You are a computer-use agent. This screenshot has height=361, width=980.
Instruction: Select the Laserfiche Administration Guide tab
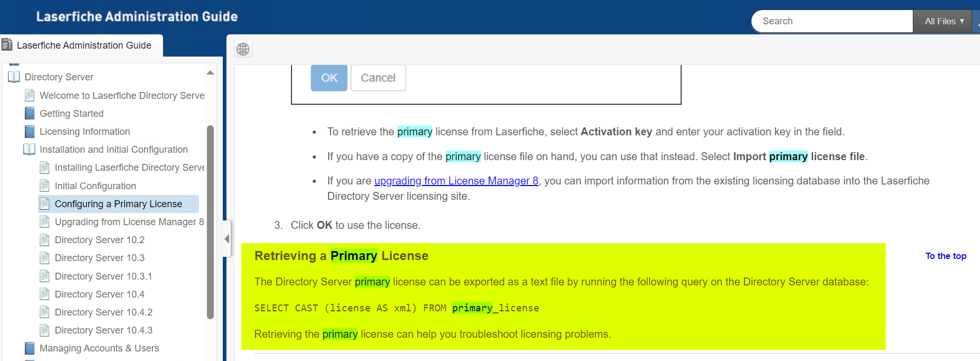[81, 45]
